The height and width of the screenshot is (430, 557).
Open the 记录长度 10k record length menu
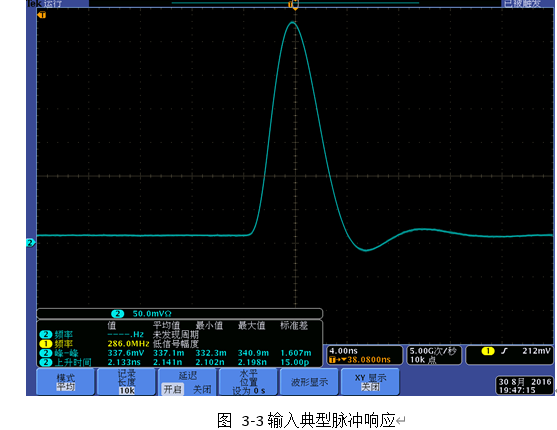pyautogui.click(x=127, y=382)
